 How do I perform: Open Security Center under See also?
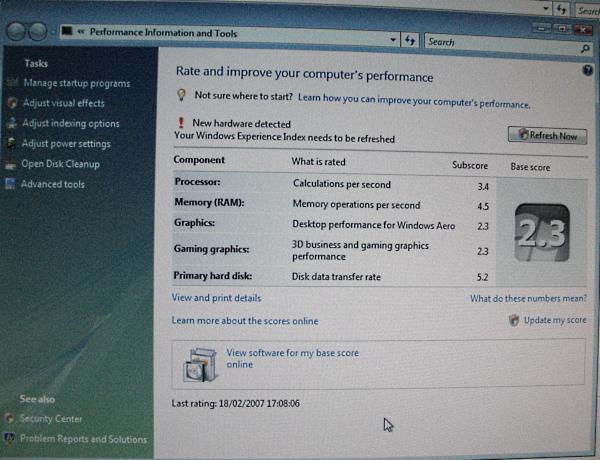click(51, 419)
